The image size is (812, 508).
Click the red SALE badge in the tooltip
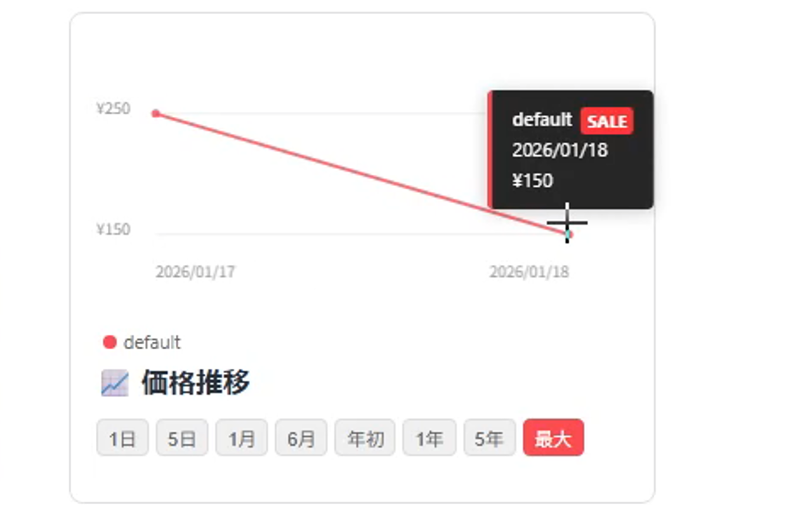[607, 121]
